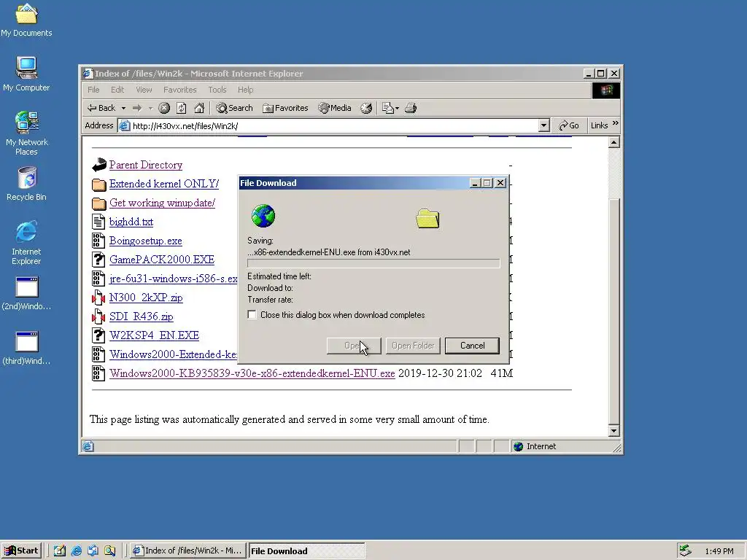Open the Favorites menu
747x560 pixels.
(x=179, y=90)
